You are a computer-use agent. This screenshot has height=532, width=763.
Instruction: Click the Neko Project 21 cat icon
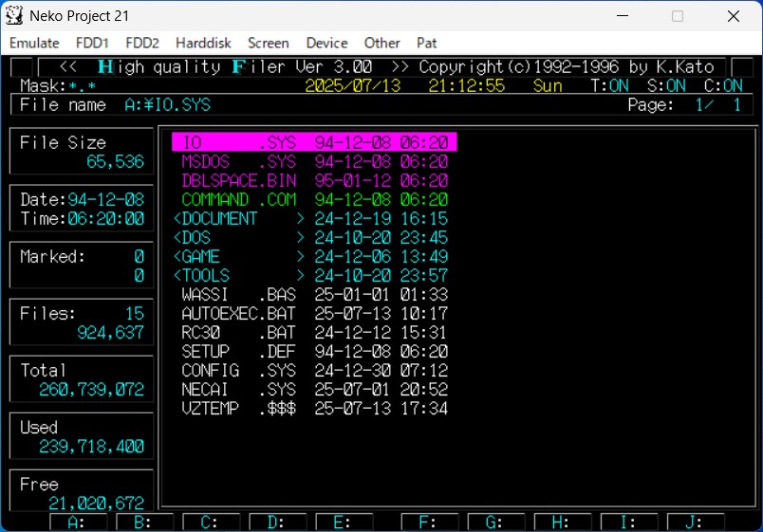pyautogui.click(x=15, y=16)
